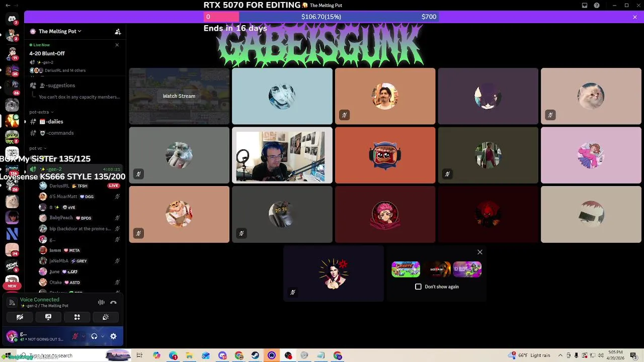Click the $106.70 donation goal progress bar
The image size is (644, 362).
(321, 17)
